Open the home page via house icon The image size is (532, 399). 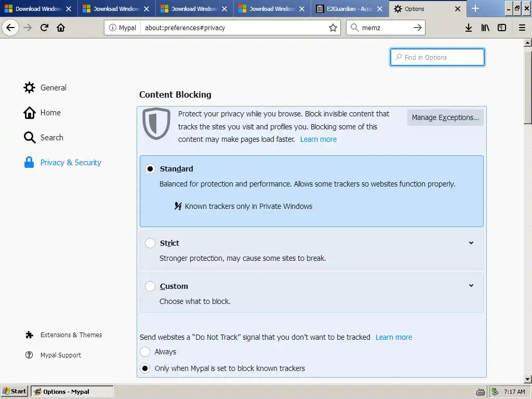point(61,28)
